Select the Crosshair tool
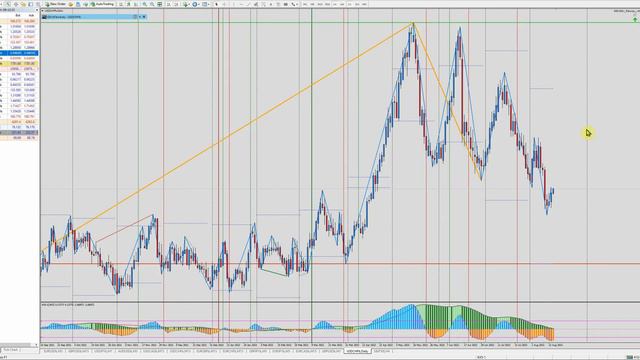The height and width of the screenshot is (360, 640). tap(224, 4)
